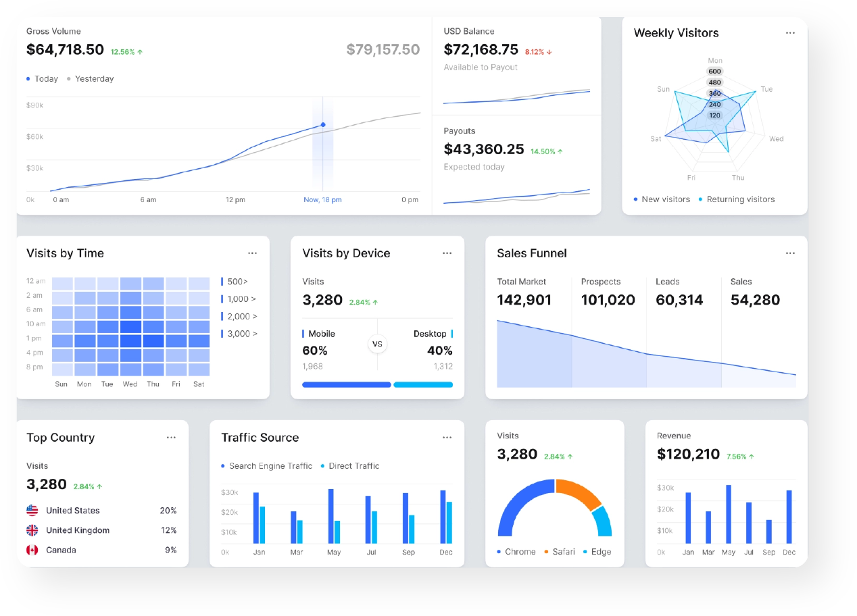Open Weekly Visitors more options menu

tap(790, 33)
